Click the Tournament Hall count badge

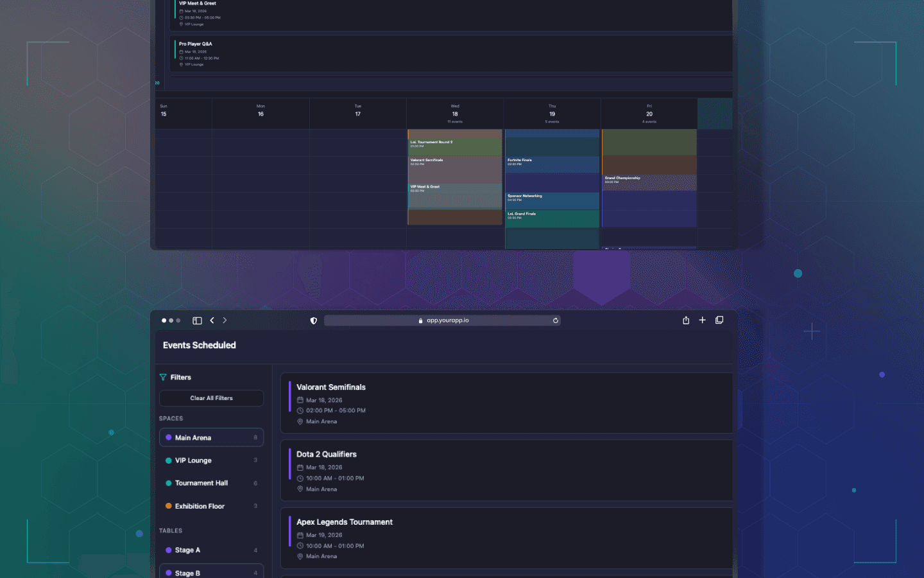coord(255,483)
